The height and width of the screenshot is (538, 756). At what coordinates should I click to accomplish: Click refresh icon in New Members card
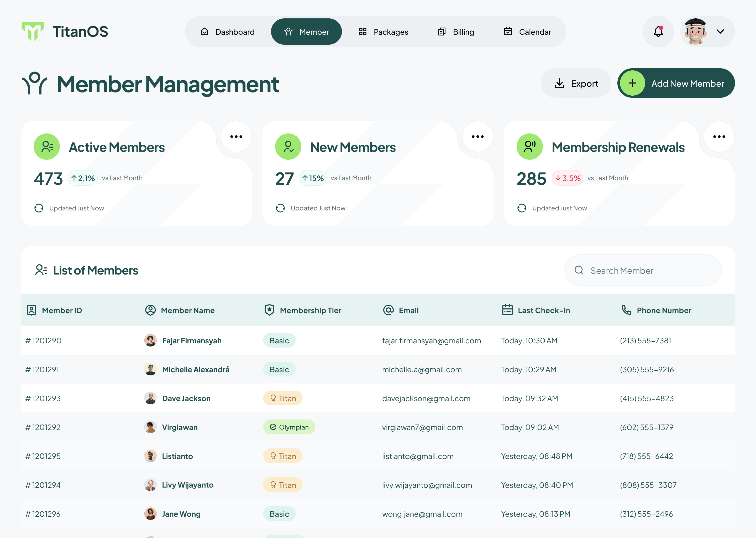click(x=280, y=208)
